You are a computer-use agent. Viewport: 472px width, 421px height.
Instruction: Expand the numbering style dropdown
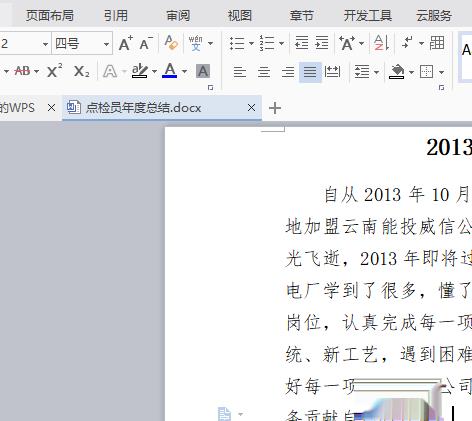click(x=281, y=43)
